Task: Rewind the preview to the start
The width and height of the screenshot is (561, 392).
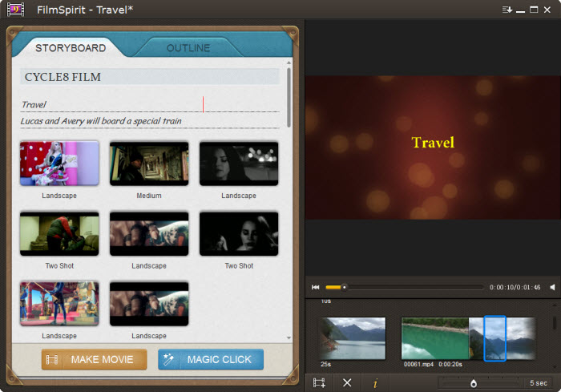Action: (316, 287)
